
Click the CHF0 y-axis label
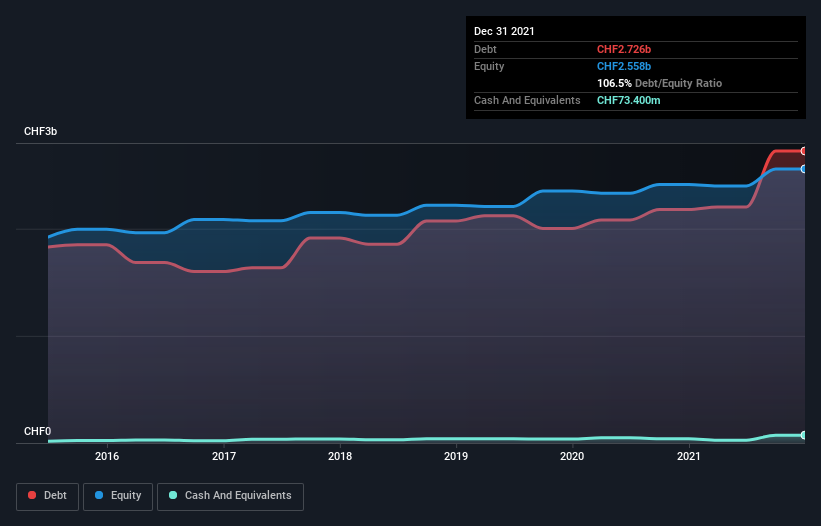click(x=37, y=431)
